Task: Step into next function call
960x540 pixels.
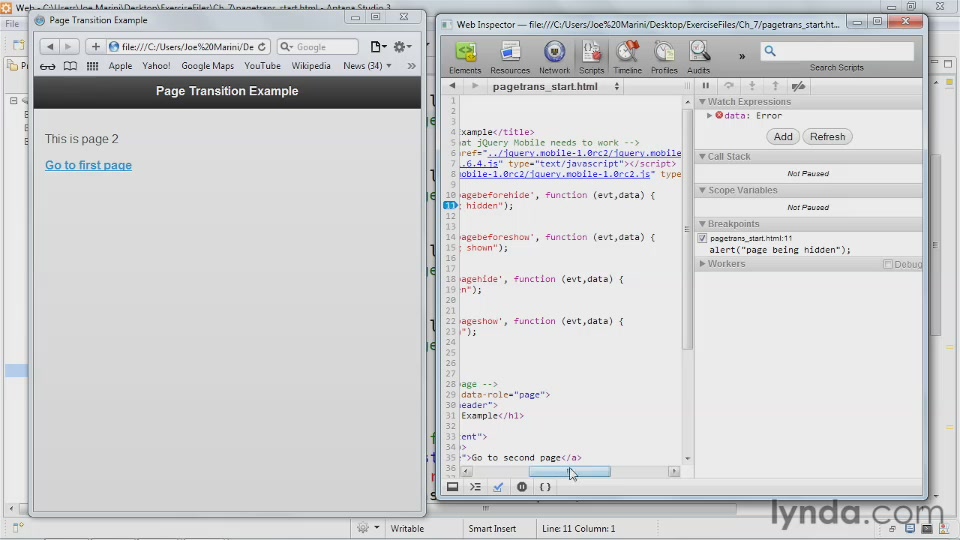Action: [752, 86]
